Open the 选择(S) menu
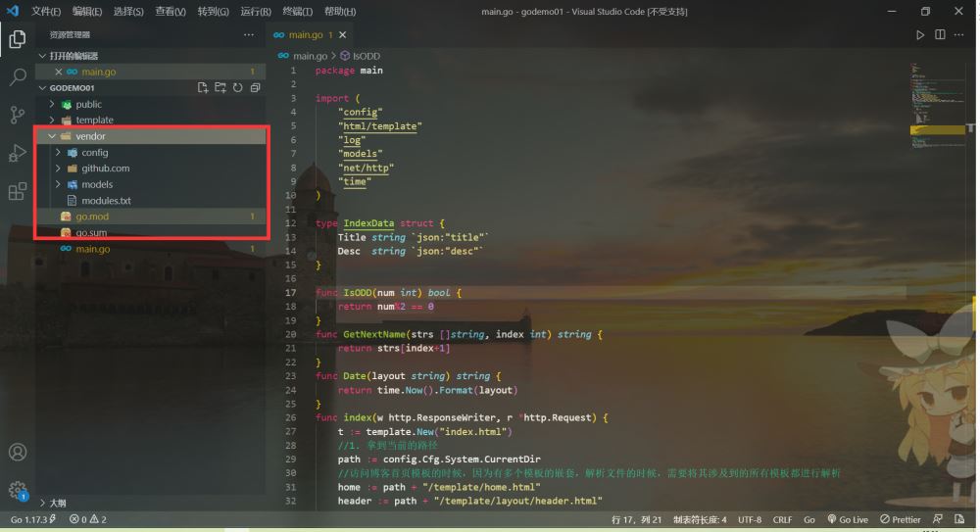 [128, 11]
